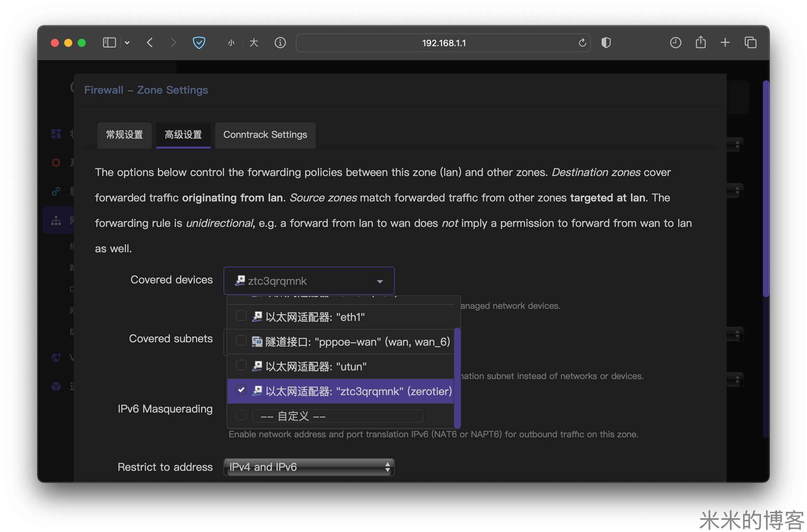The height and width of the screenshot is (532, 807).
Task: Check the eth1 Ethernet adapter checkbox
Action: pos(241,316)
